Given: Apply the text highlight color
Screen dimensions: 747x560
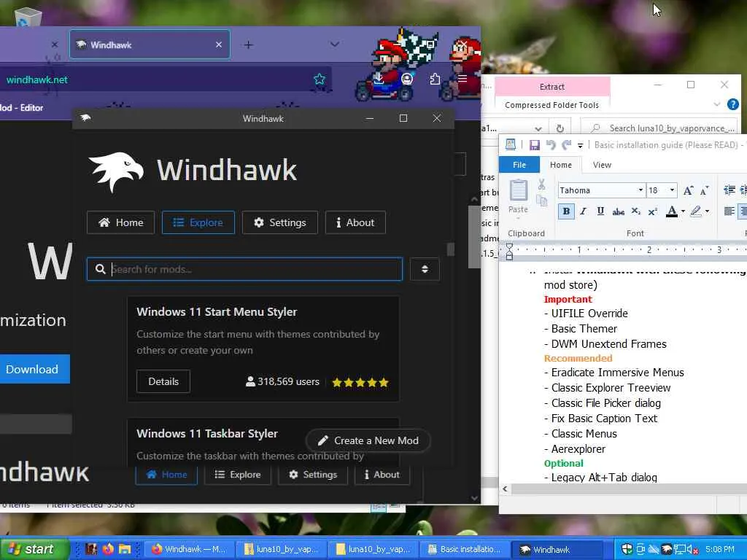Looking at the screenshot, I should [696, 211].
